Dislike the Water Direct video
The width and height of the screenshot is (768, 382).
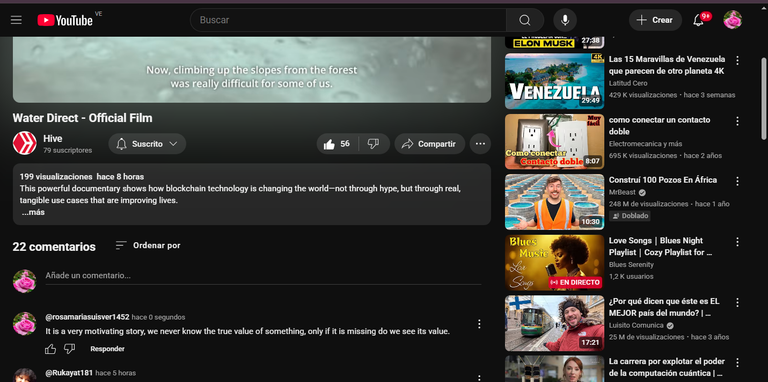[374, 144]
